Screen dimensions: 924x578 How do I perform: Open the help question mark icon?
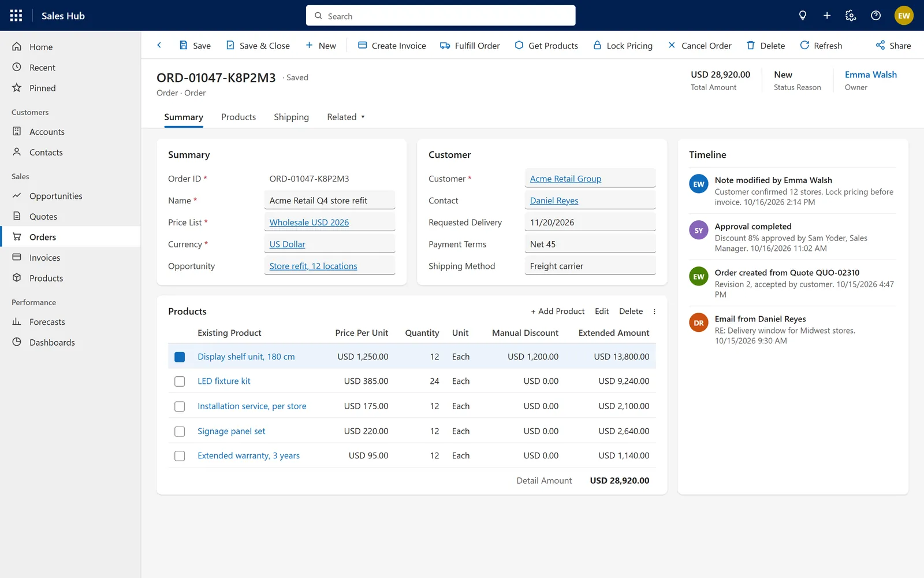point(875,16)
